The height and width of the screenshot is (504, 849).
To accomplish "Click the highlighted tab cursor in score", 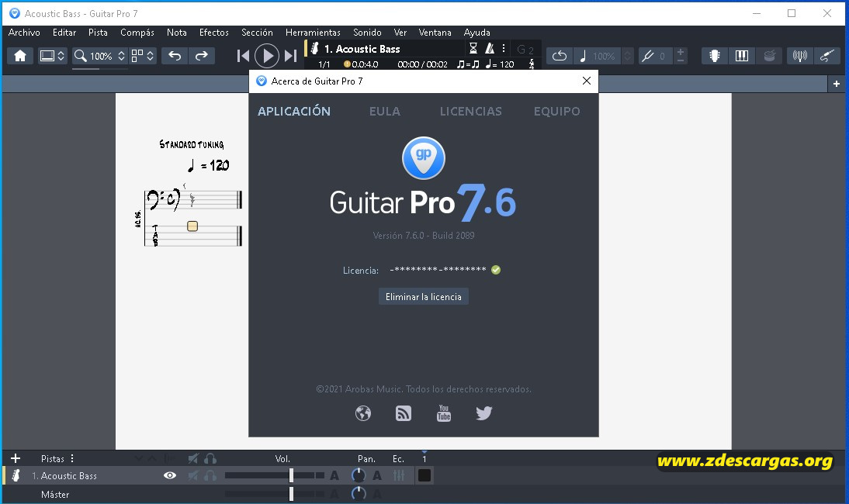I will click(192, 226).
